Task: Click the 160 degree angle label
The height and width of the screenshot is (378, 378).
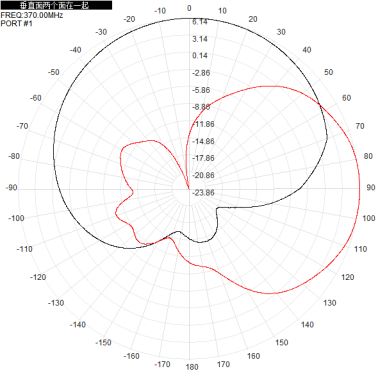Action: click(x=253, y=356)
